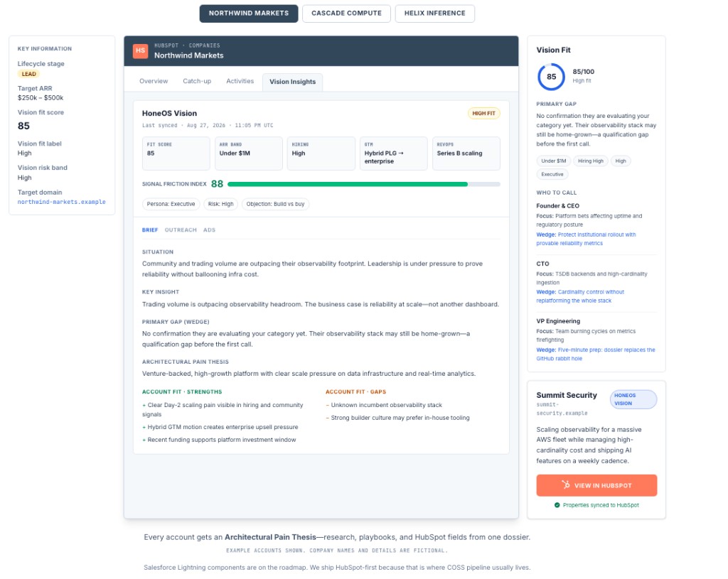Switch to the Outreach sub-tab
The image size is (728, 579).
(181, 230)
